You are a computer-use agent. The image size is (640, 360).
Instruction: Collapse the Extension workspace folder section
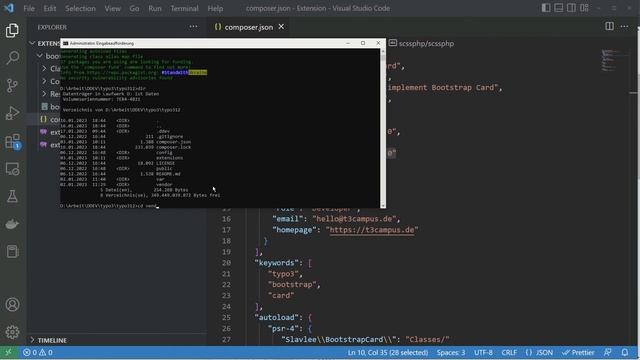pos(44,43)
